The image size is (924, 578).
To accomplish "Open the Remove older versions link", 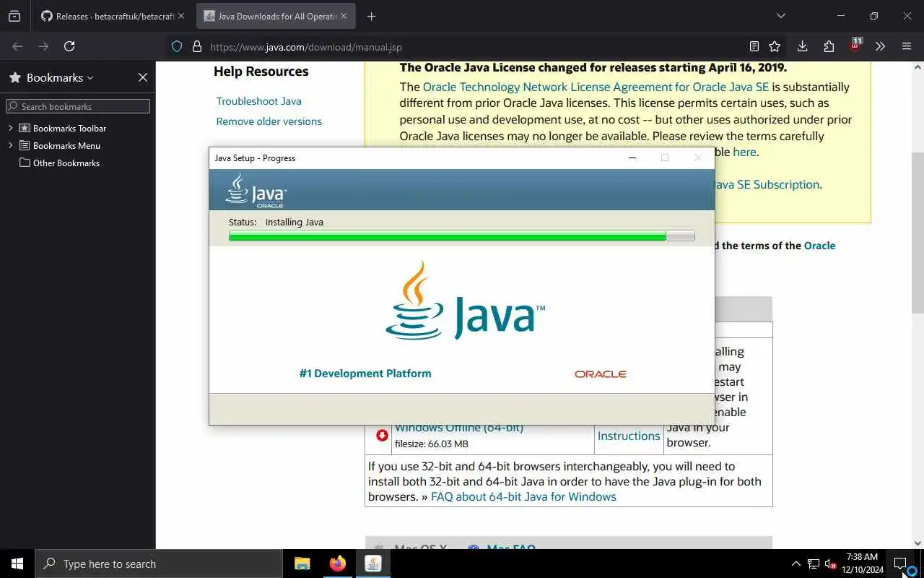I will point(269,121).
